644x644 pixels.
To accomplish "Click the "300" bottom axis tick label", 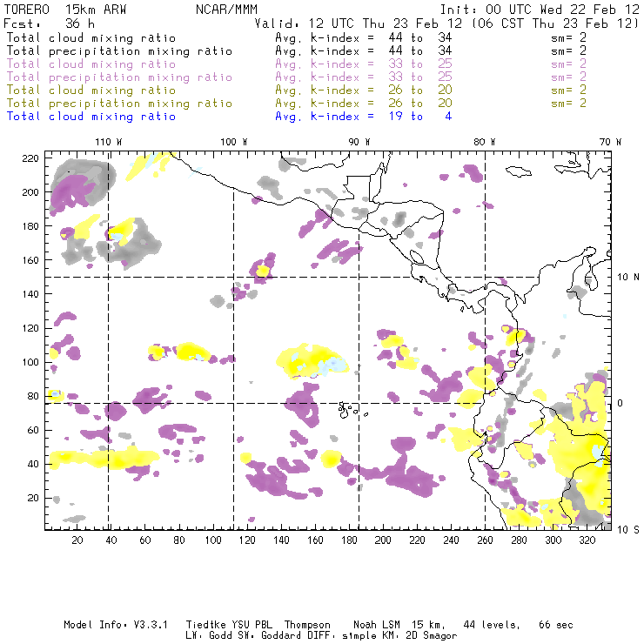I will (x=553, y=540).
